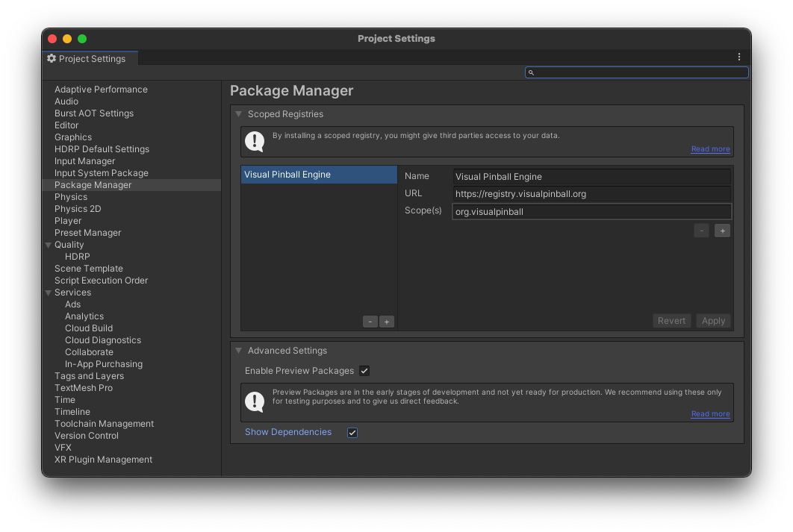793x532 pixels.
Task: Remove scope entry with minus button
Action: click(701, 231)
